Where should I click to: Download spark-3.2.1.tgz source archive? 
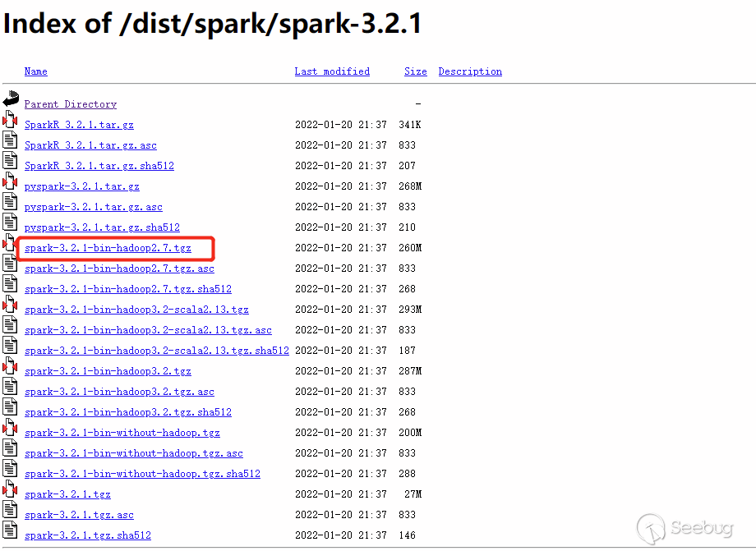tap(67, 494)
